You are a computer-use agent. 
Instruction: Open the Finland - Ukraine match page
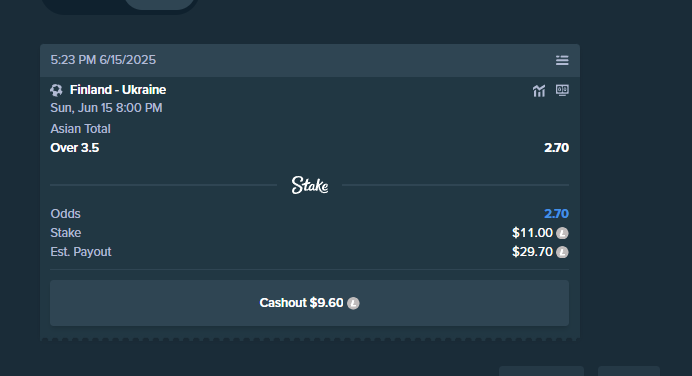(x=118, y=90)
